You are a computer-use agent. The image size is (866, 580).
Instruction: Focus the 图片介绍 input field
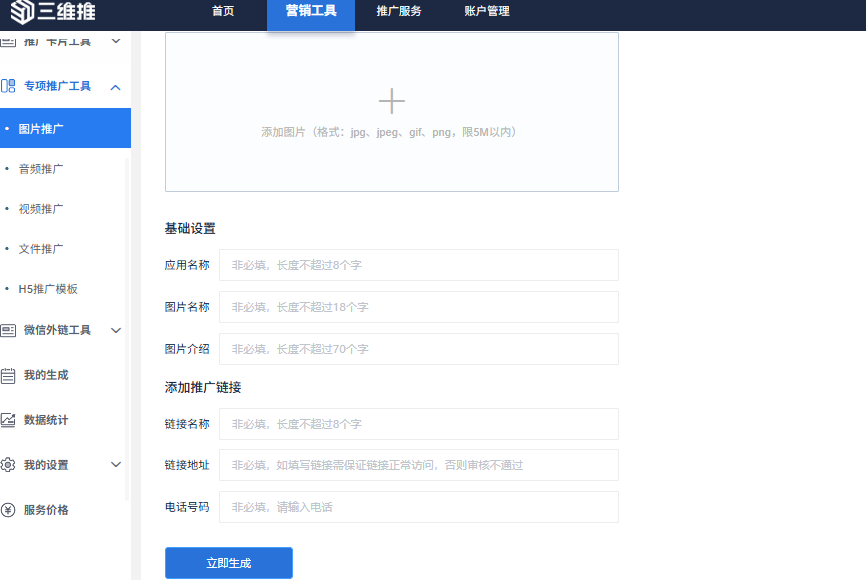pos(419,349)
